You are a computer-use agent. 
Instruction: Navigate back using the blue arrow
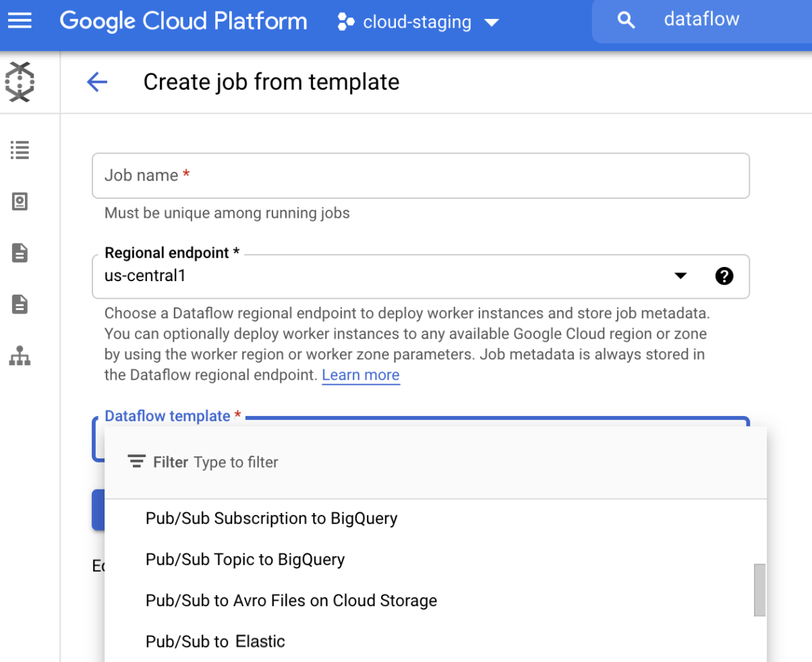pos(98,81)
